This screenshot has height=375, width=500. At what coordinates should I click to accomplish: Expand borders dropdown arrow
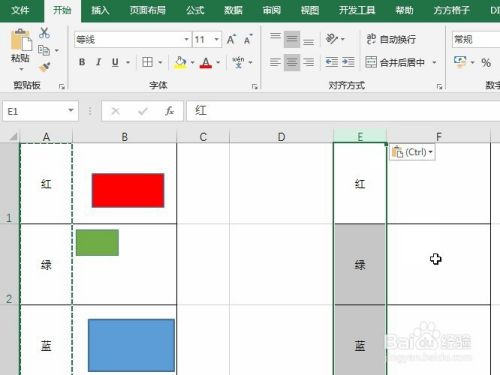(x=160, y=62)
